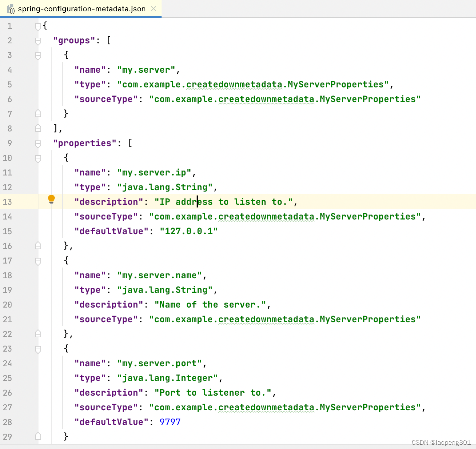Click the "defaultValue" key on line 15
The width and height of the screenshot is (476, 449).
pyautogui.click(x=111, y=232)
